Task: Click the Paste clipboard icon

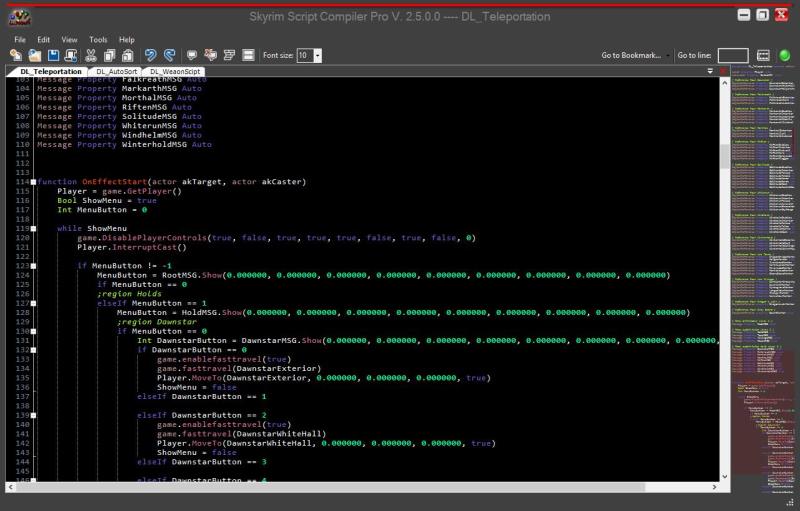Action: [128, 55]
